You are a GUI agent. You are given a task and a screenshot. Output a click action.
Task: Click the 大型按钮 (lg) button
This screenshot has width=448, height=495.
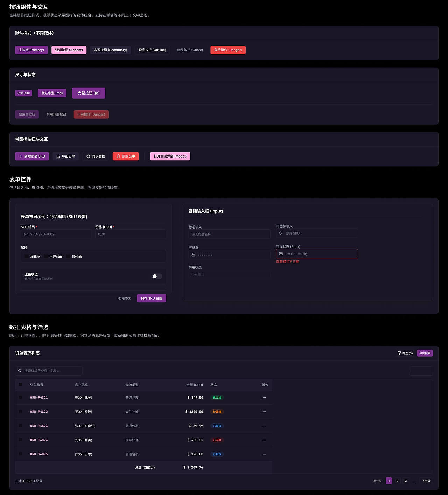click(89, 93)
